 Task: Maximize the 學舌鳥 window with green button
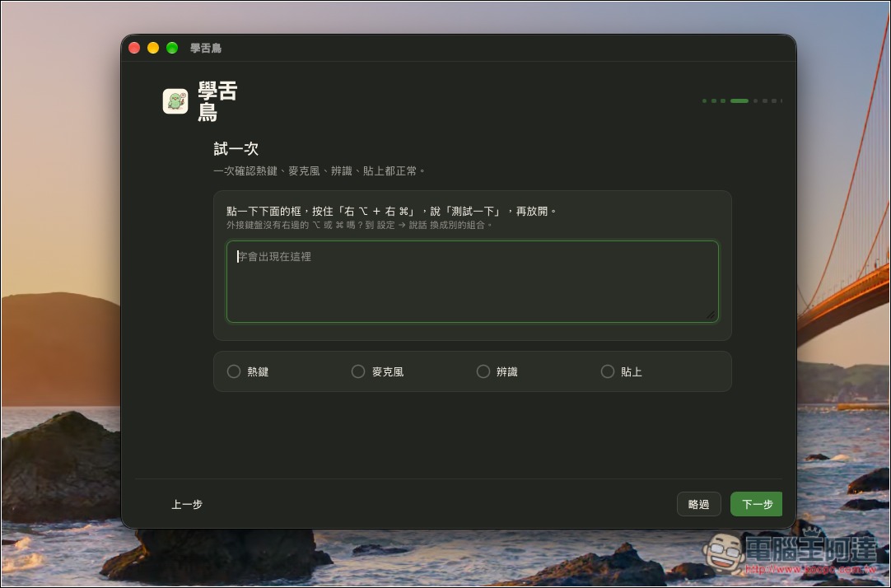pyautogui.click(x=172, y=49)
